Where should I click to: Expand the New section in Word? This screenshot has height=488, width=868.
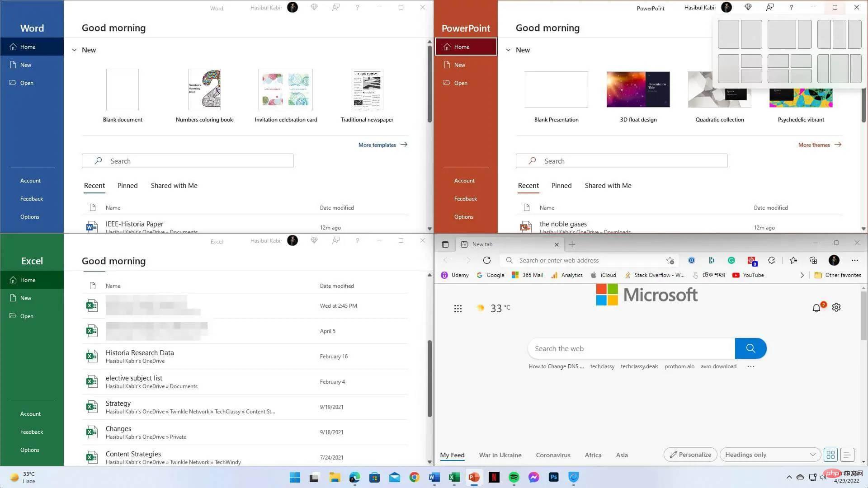point(74,49)
